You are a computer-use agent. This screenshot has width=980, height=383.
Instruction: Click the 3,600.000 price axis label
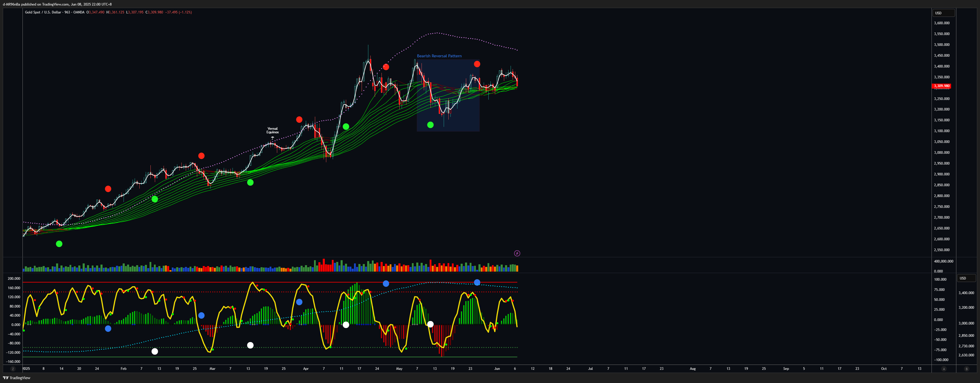(941, 23)
